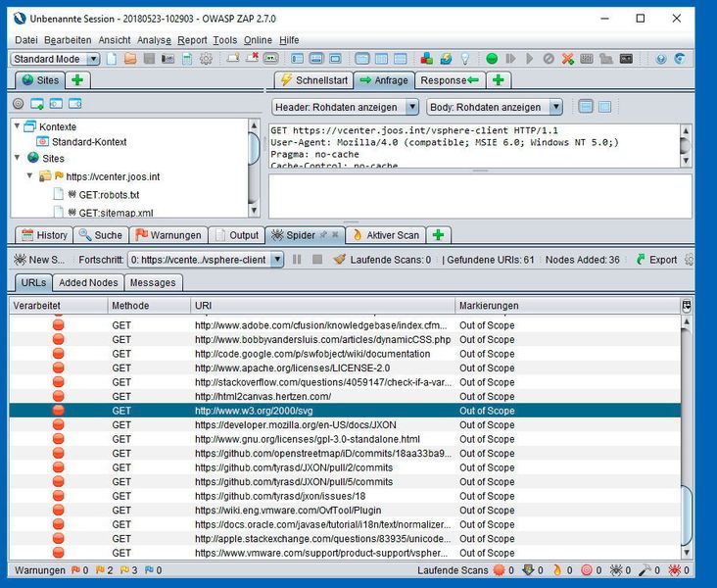Open Header: Rohdaten anzeigen dropdown
This screenshot has height=588, width=717.
(x=345, y=107)
